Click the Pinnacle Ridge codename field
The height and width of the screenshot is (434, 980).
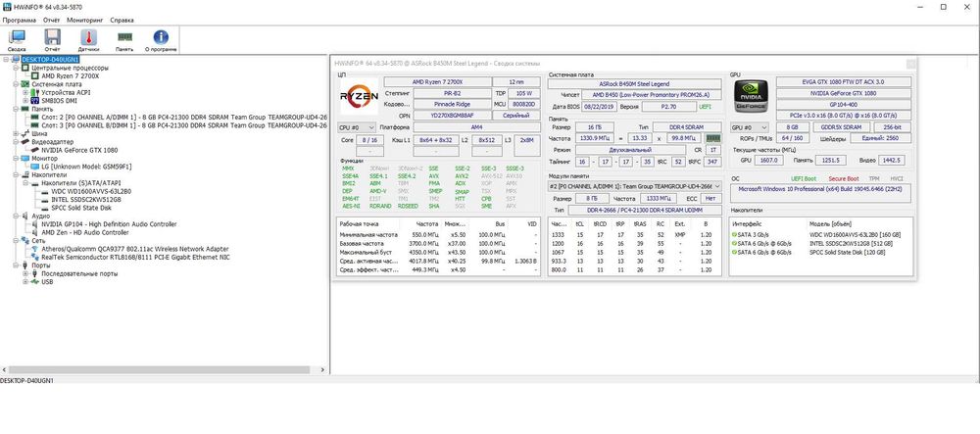point(452,104)
